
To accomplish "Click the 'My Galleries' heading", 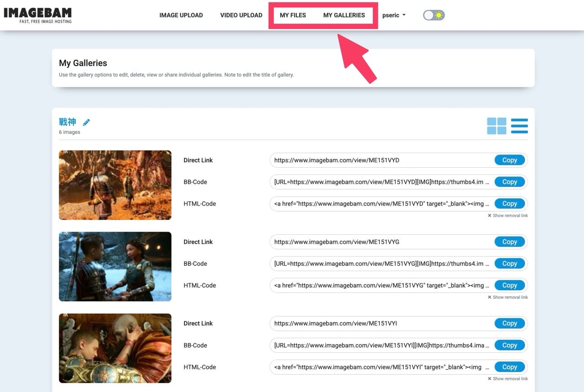I will [x=83, y=63].
